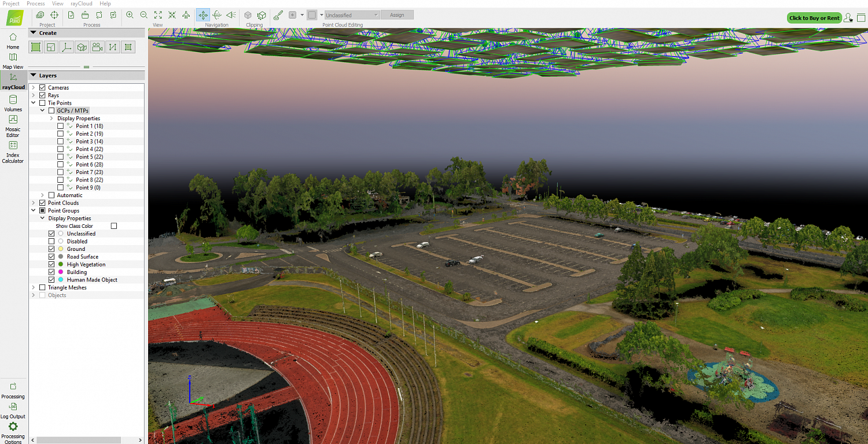
Task: Click the Assign button
Action: pos(397,15)
